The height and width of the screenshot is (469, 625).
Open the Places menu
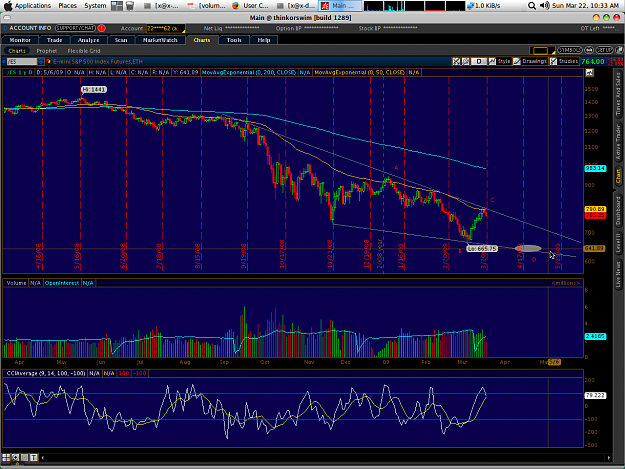[x=67, y=6]
